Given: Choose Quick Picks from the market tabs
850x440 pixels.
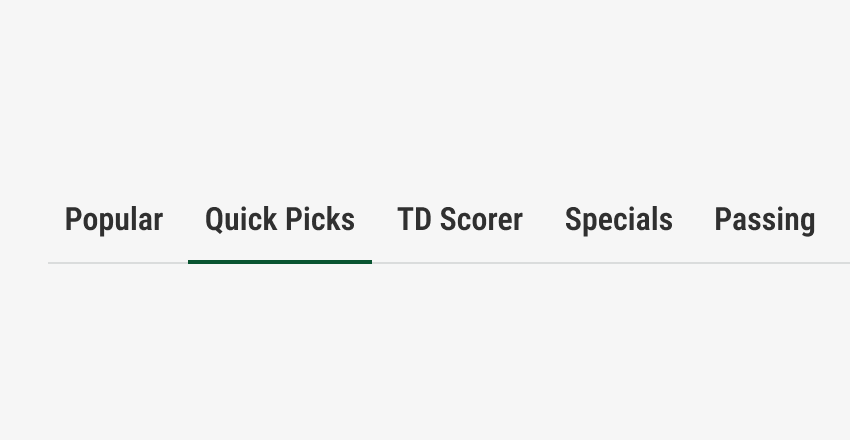Looking at the screenshot, I should pos(280,220).
